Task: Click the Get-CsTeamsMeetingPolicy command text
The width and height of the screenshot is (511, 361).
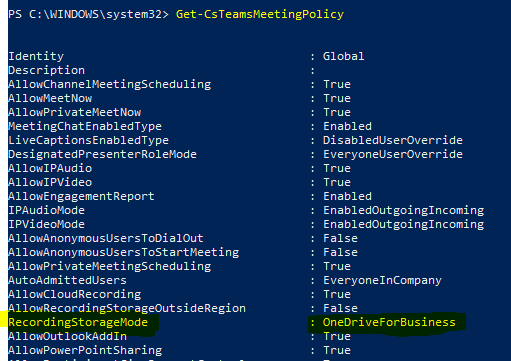Action: coord(260,14)
